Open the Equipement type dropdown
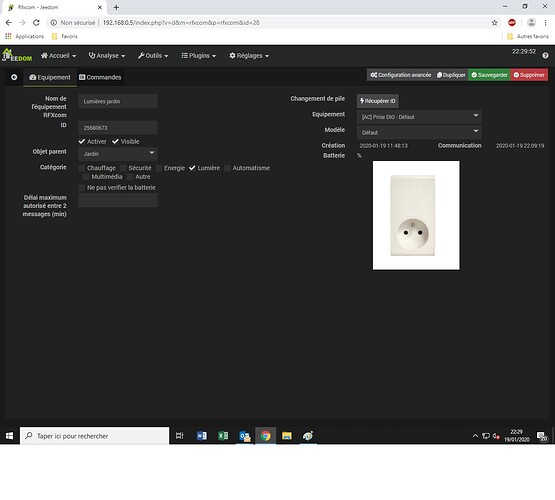Screen dimensions: 555x500 [x=419, y=117]
